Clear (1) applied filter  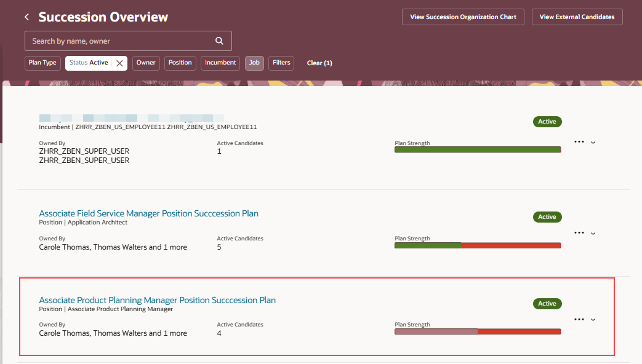click(x=319, y=63)
